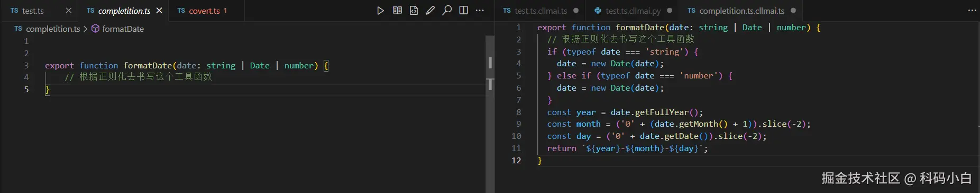Click 'formatDate' in right editor line 1
This screenshot has height=193, width=980.
click(640, 27)
